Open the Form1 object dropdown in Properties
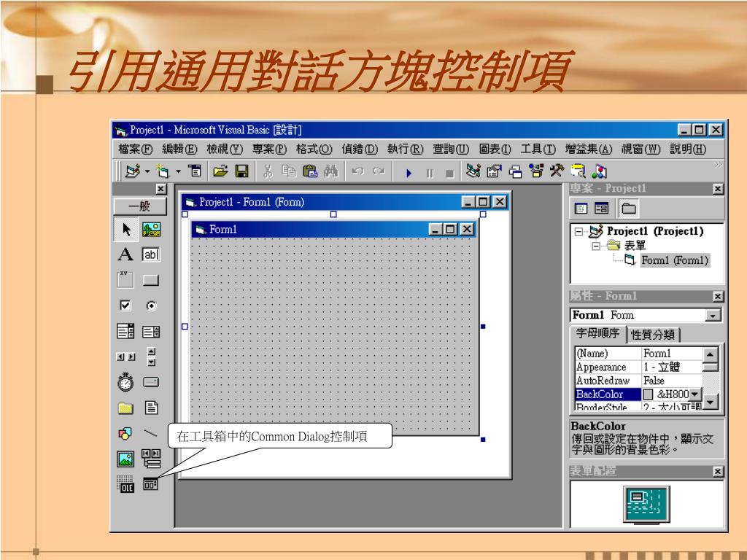This screenshot has width=747, height=560. pyautogui.click(x=713, y=315)
